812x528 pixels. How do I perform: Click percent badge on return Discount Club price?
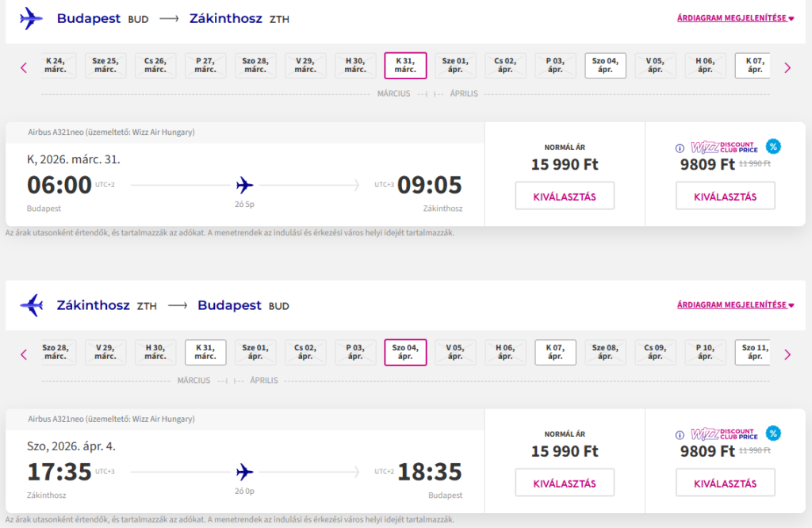(772, 433)
